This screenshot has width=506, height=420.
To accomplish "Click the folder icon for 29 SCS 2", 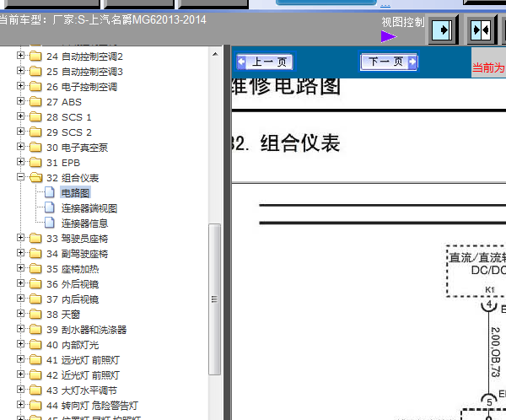I will click(x=35, y=132).
